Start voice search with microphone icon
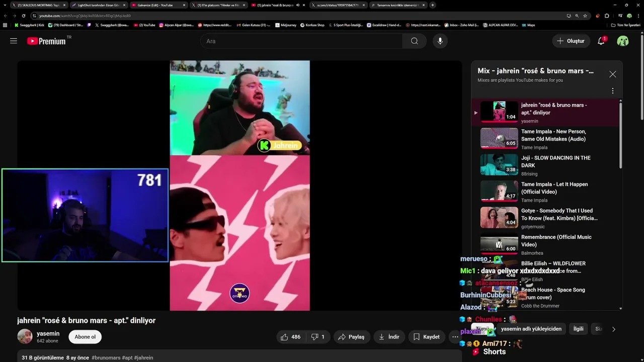The image size is (644, 362). tap(440, 41)
